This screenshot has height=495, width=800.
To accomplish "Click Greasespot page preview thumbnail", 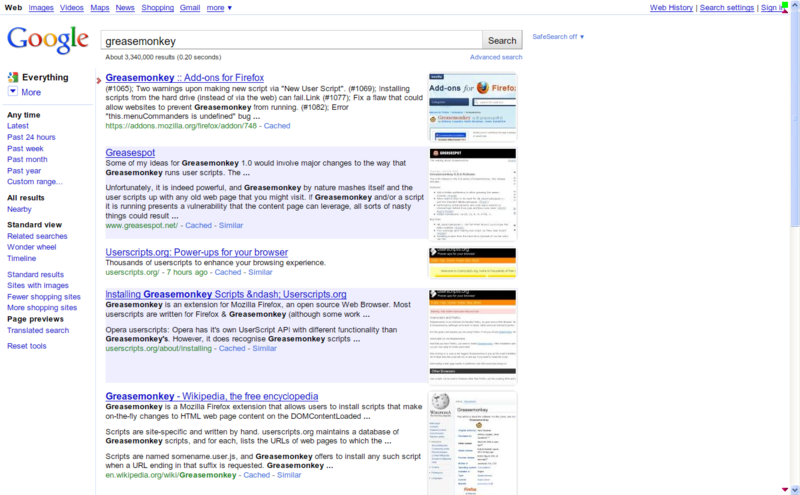I will tap(472, 194).
